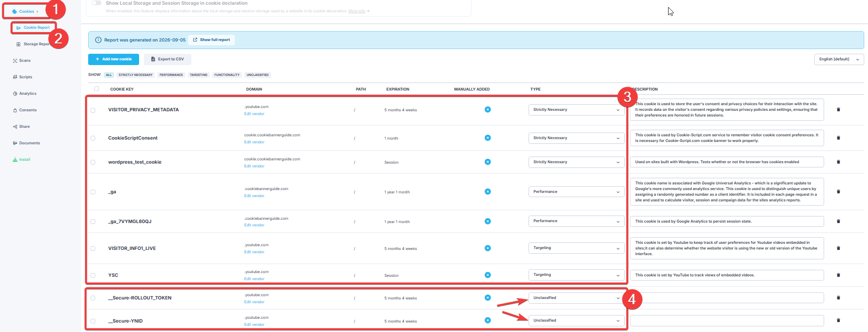868x332 pixels.
Task: Remove VISITOR_INFO1_LIVE cookie using trash icon
Action: [x=838, y=248]
